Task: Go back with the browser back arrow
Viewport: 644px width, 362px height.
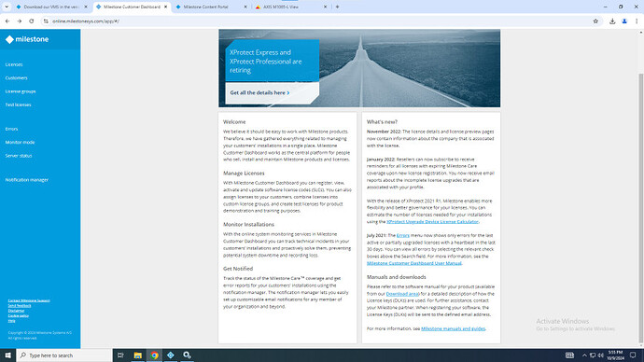Action: coord(7,21)
